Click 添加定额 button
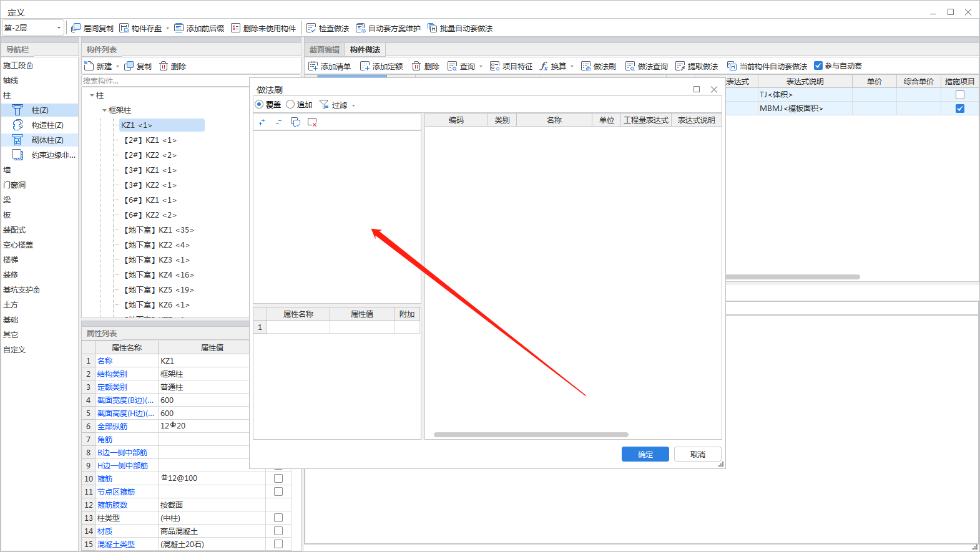This screenshot has height=552, width=980. click(381, 66)
